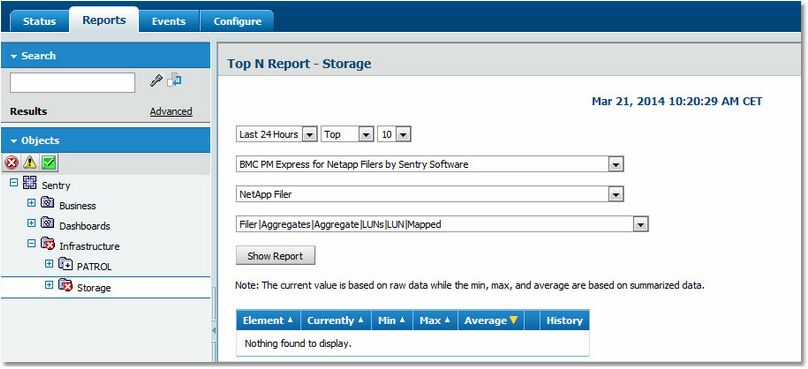
Task: Select the Infrastructure tree item
Action: click(90, 246)
